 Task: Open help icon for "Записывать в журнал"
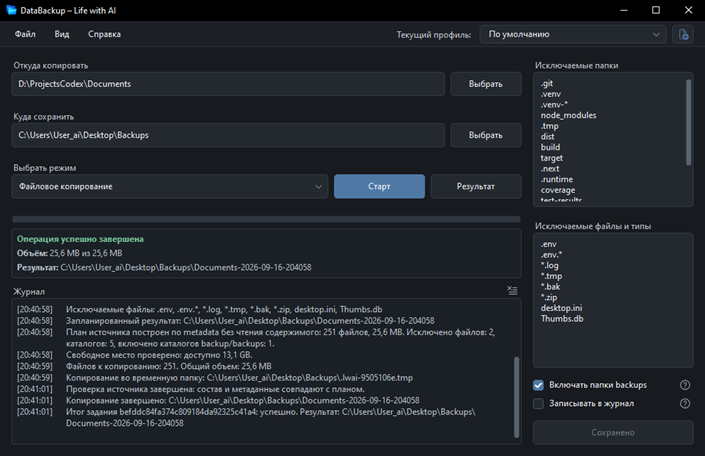click(x=685, y=403)
